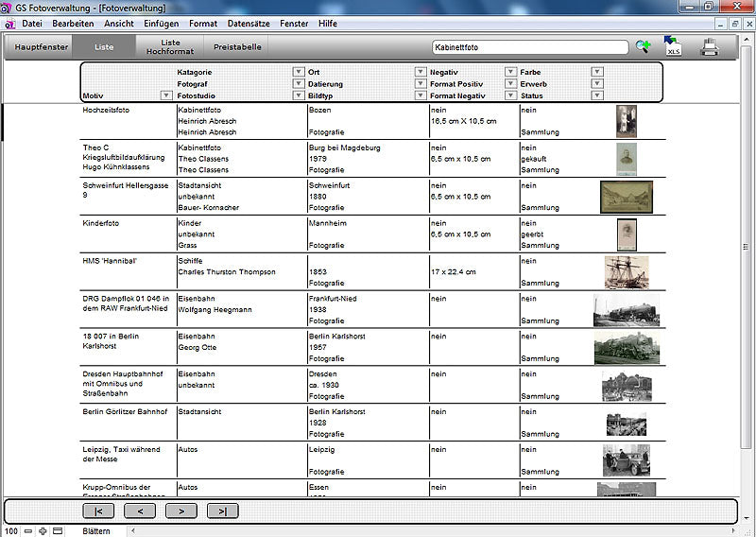Click the printer icon
756x537 pixels.
click(x=710, y=46)
